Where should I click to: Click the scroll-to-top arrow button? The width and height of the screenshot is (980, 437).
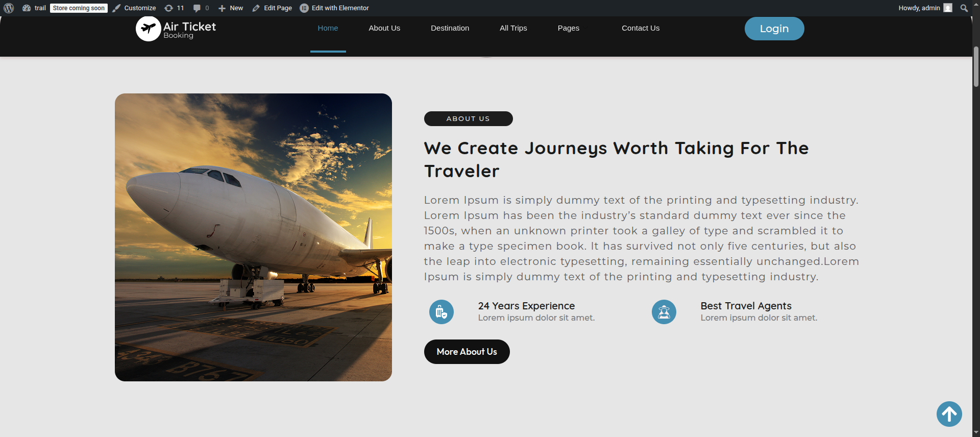pyautogui.click(x=949, y=414)
